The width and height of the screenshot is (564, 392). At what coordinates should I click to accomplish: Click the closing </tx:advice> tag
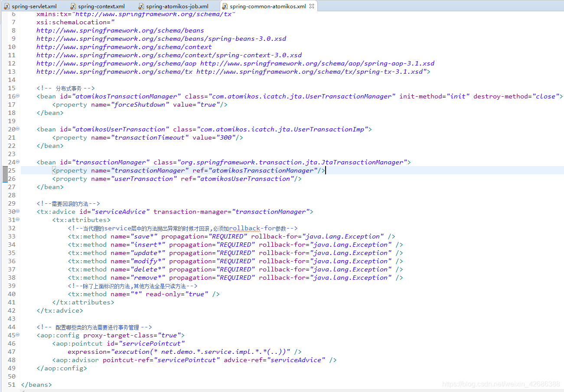click(60, 310)
